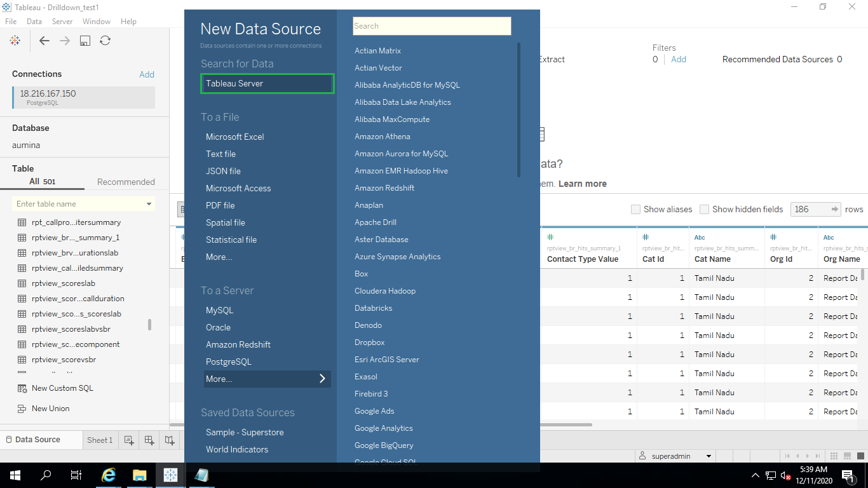Open Task View on the taskbar
This screenshot has height=488, width=868.
(76, 475)
